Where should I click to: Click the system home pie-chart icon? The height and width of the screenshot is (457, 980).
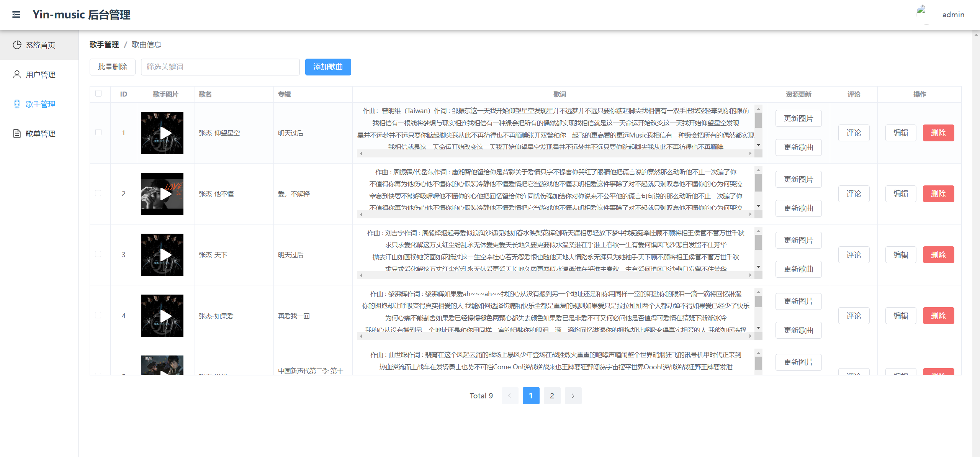tap(17, 45)
